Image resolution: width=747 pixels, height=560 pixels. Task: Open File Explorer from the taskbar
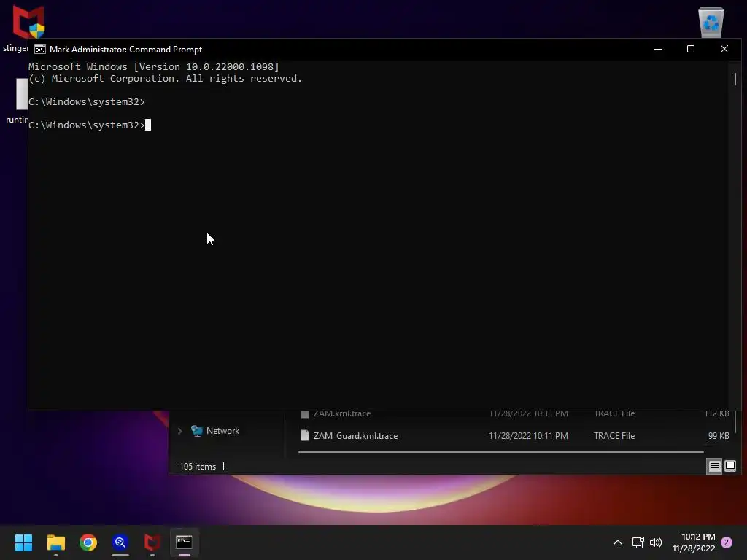click(55, 542)
